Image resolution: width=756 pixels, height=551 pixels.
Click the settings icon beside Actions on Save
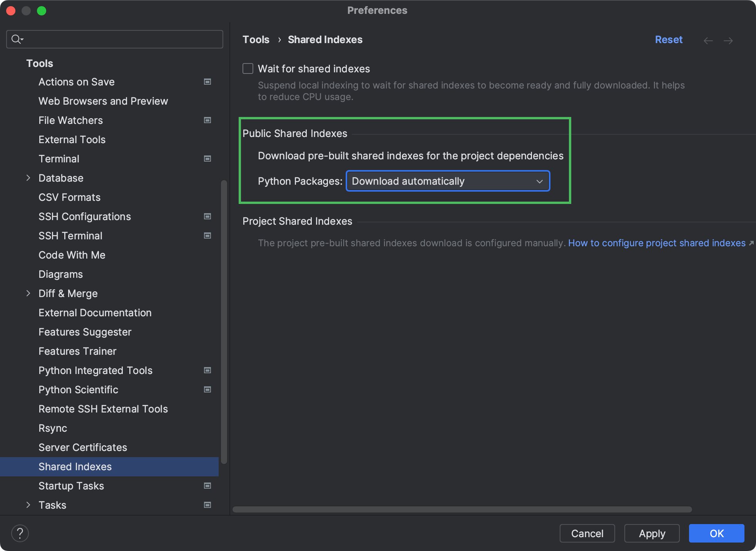[207, 82]
